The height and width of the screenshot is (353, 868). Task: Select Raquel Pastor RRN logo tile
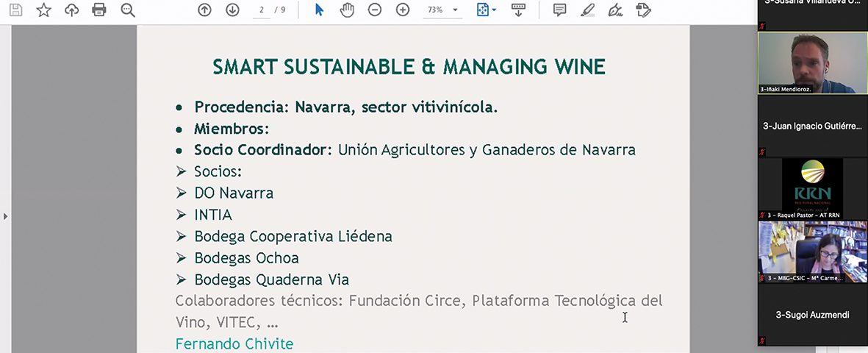(813, 188)
